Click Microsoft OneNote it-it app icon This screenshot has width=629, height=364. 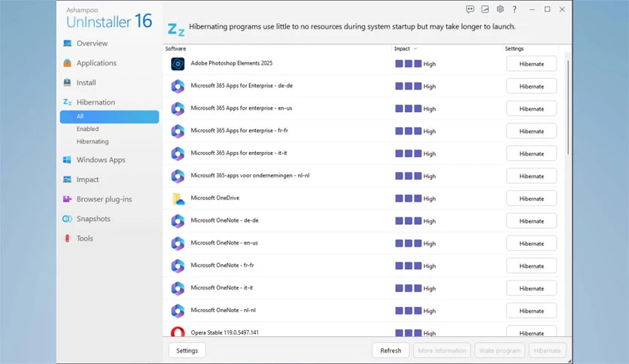pos(178,288)
